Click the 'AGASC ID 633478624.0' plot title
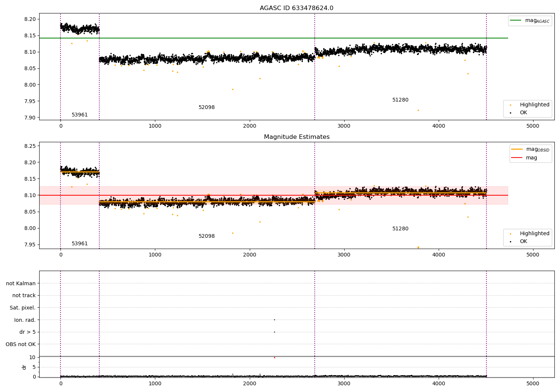560x392 pixels. pyautogui.click(x=296, y=8)
